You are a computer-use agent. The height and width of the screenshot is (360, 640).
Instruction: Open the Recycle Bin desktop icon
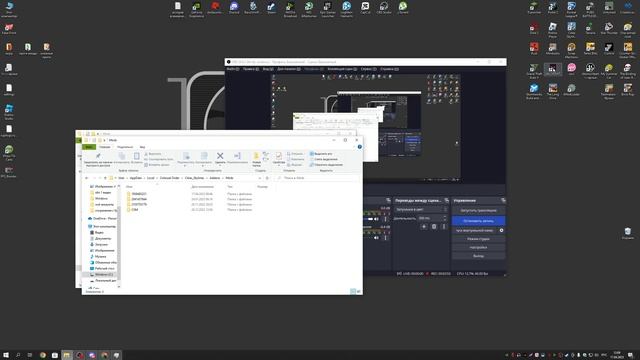[x=628, y=233]
